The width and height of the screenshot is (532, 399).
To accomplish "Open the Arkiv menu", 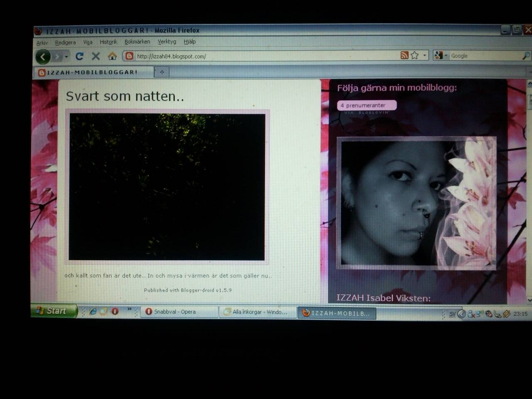I will coord(42,43).
